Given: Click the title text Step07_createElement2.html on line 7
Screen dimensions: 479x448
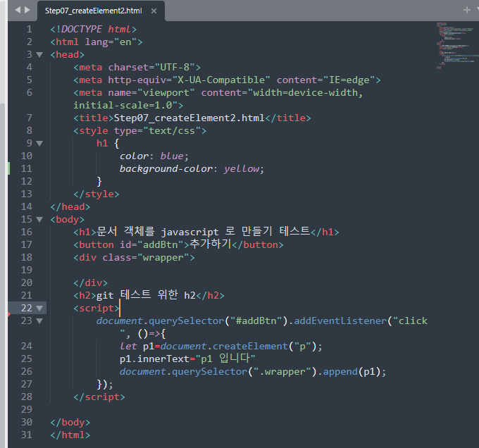Looking at the screenshot, I should coord(189,118).
